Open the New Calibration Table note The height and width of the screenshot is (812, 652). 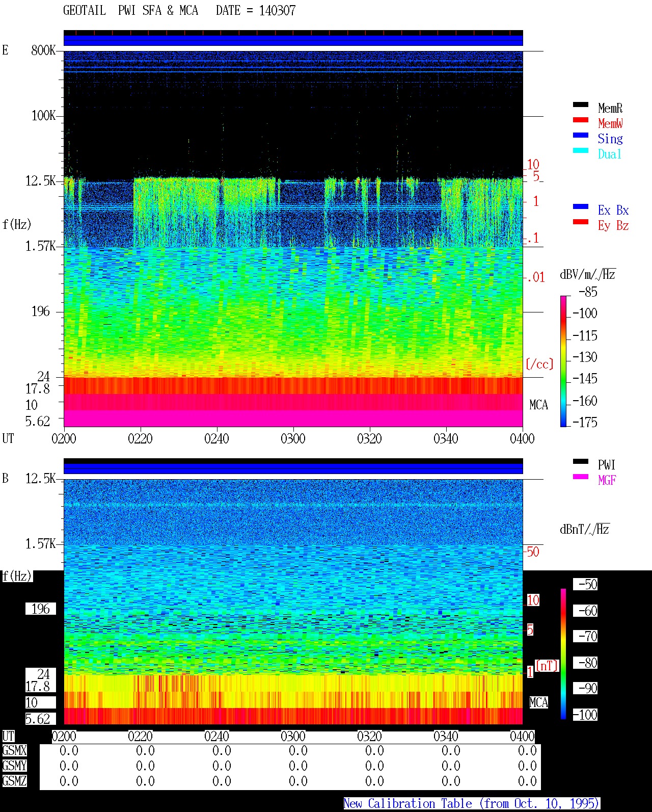pyautogui.click(x=472, y=803)
